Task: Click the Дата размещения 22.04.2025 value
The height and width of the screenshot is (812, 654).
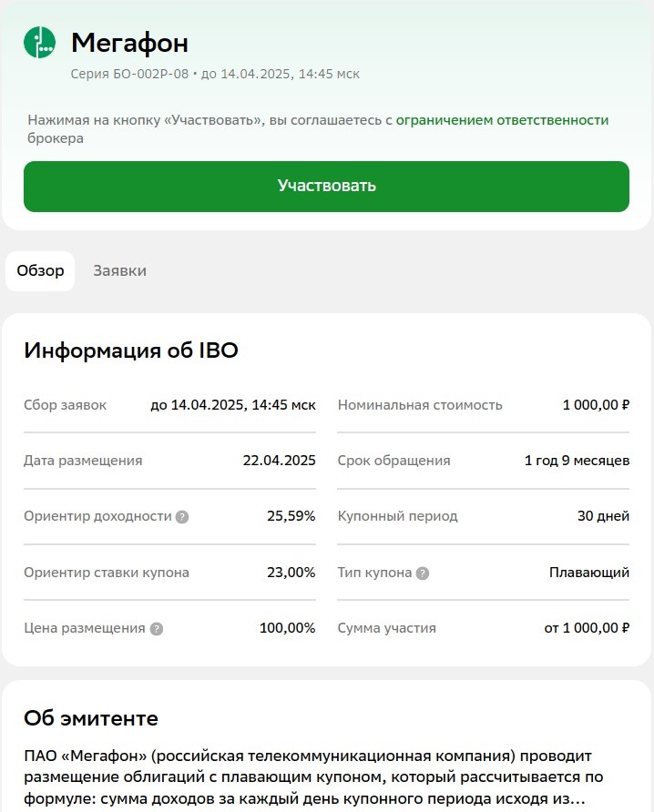Action: coord(279,461)
